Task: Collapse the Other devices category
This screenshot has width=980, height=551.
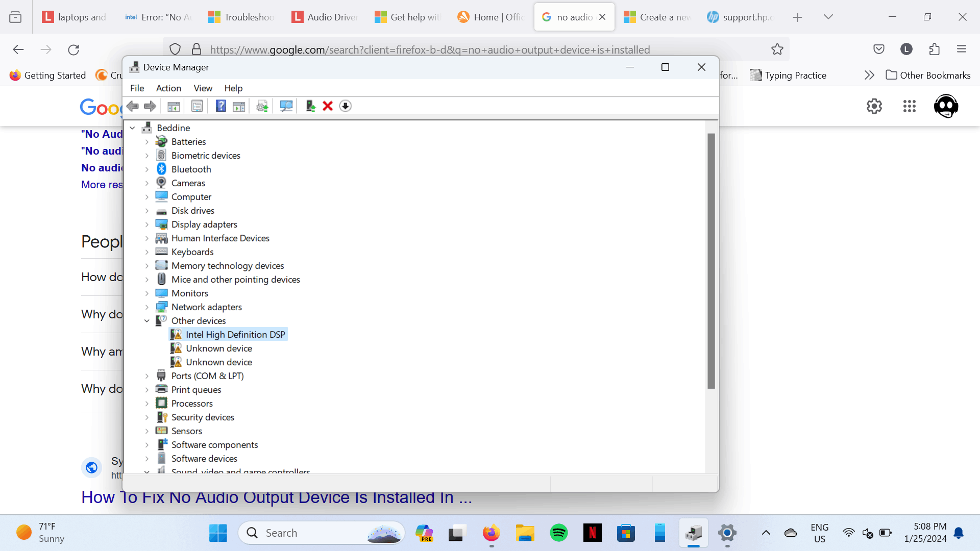Action: (147, 320)
